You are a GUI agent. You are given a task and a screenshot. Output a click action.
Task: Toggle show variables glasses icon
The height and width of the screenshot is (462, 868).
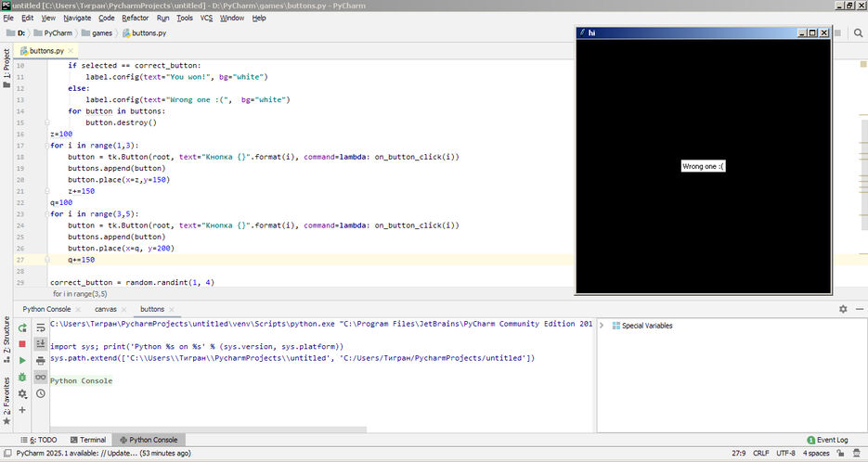pyautogui.click(x=41, y=378)
